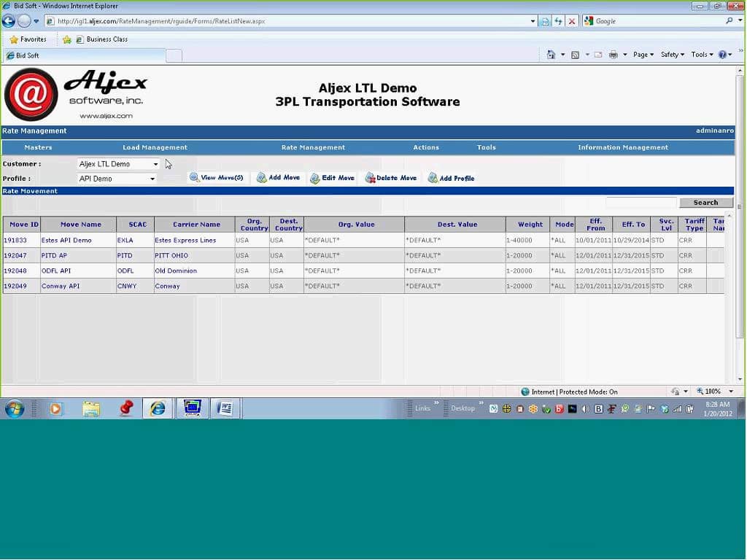The width and height of the screenshot is (747, 560).
Task: Click the Stop loading red X icon
Action: 572,21
